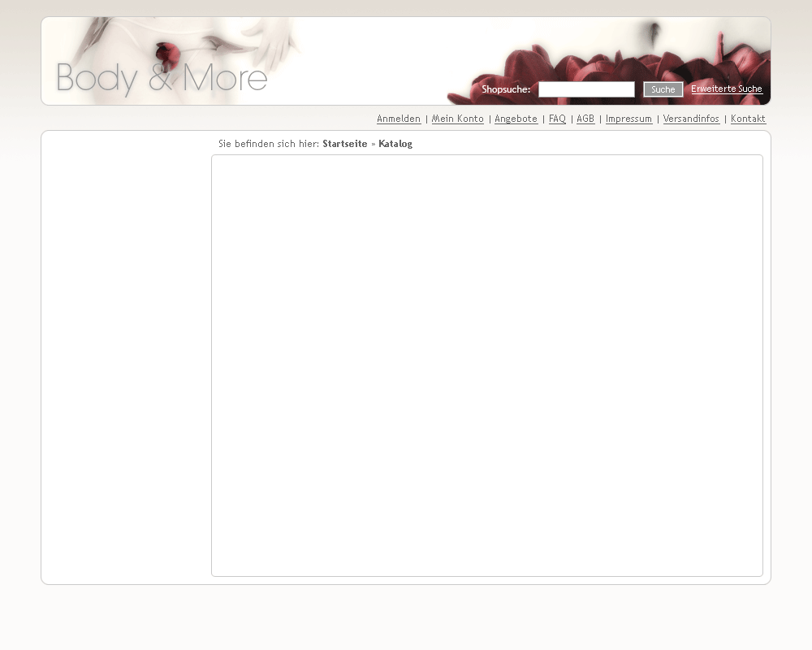Image resolution: width=812 pixels, height=650 pixels.
Task: Click the Shopsuche label text
Action: click(x=506, y=89)
